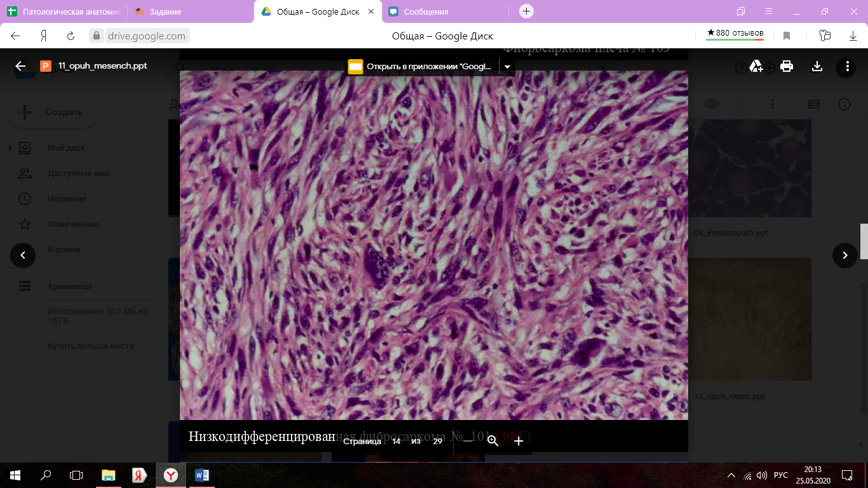This screenshot has height=488, width=868.
Task: Download the 11_opuh_mesench.ppt file
Action: pyautogui.click(x=817, y=66)
